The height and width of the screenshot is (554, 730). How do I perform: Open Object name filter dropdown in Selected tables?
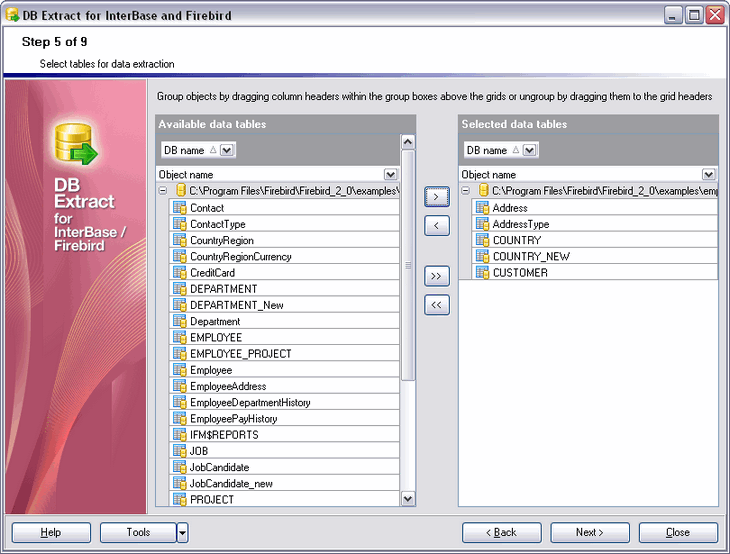click(709, 175)
